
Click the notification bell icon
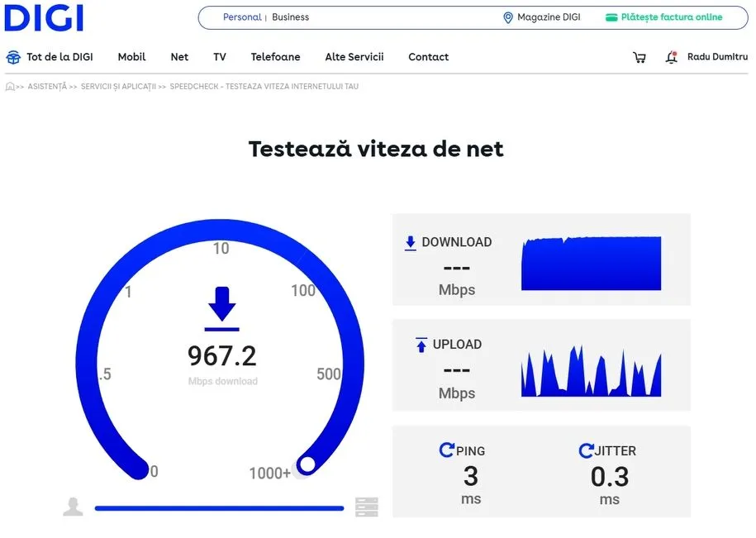click(671, 58)
